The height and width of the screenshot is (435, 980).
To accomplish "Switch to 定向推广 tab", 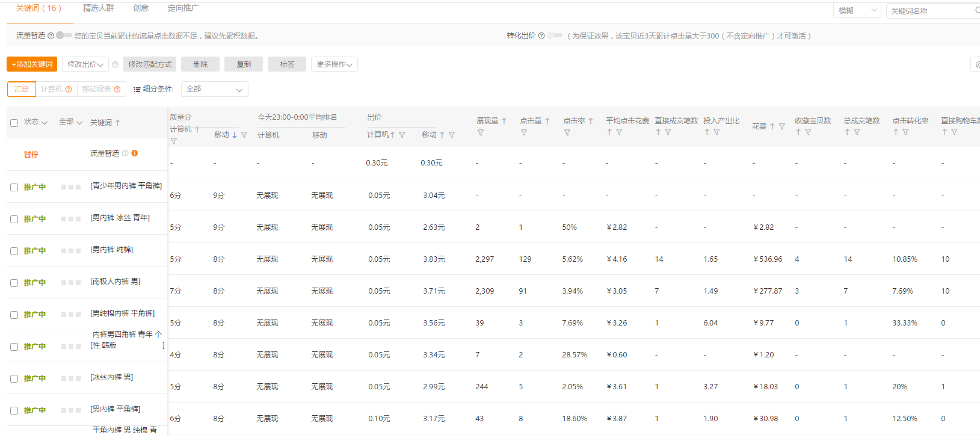I will tap(183, 8).
